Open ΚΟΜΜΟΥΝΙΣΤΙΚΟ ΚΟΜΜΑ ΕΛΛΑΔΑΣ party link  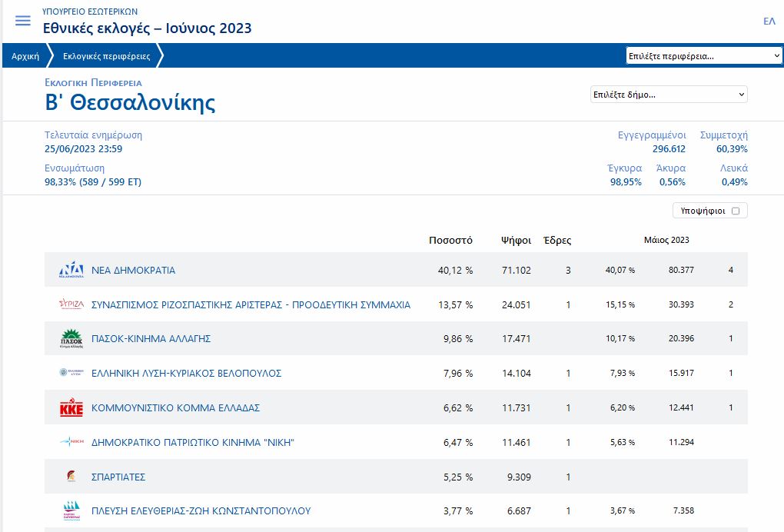175,408
